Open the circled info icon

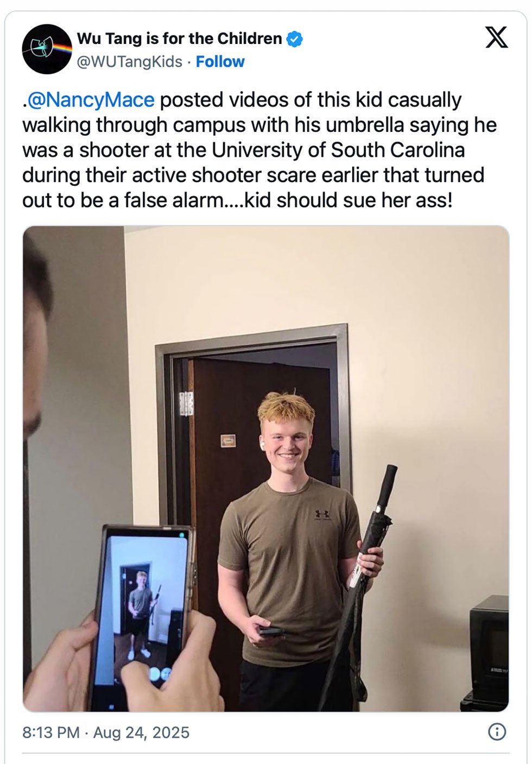pyautogui.click(x=497, y=731)
